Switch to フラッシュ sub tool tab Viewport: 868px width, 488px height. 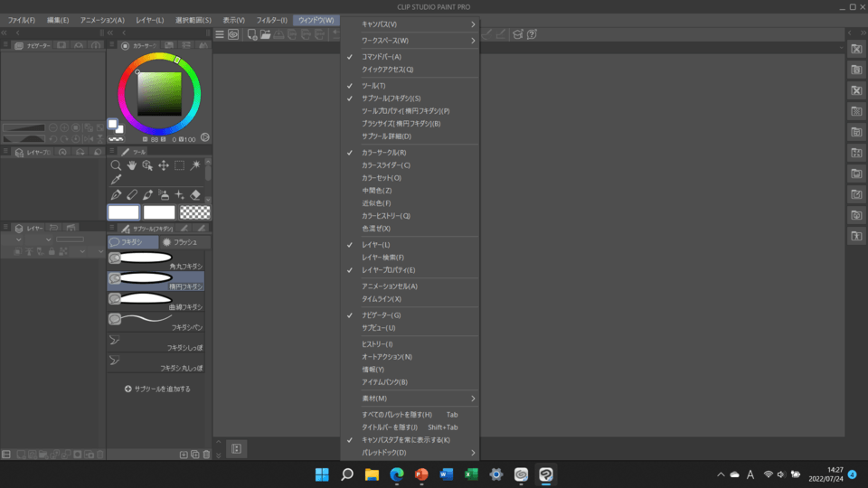(184, 242)
